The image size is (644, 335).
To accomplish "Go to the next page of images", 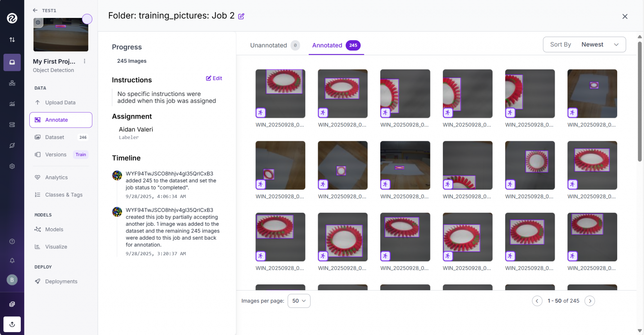I will [590, 301].
